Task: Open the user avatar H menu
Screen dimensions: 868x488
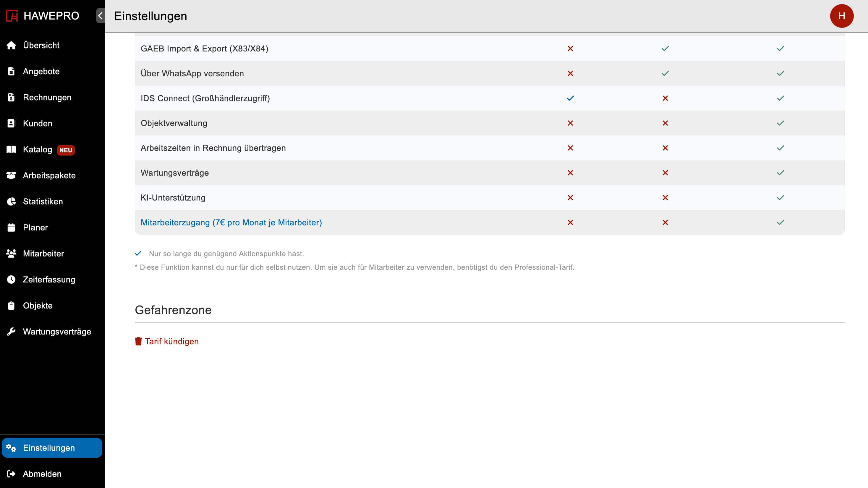Action: point(841,16)
